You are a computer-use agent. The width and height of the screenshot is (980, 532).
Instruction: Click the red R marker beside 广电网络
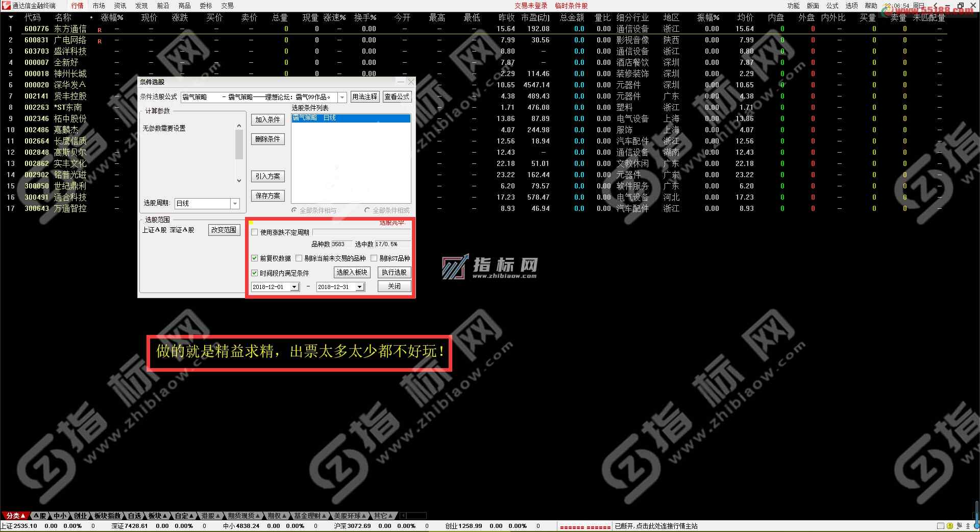pyautogui.click(x=100, y=41)
